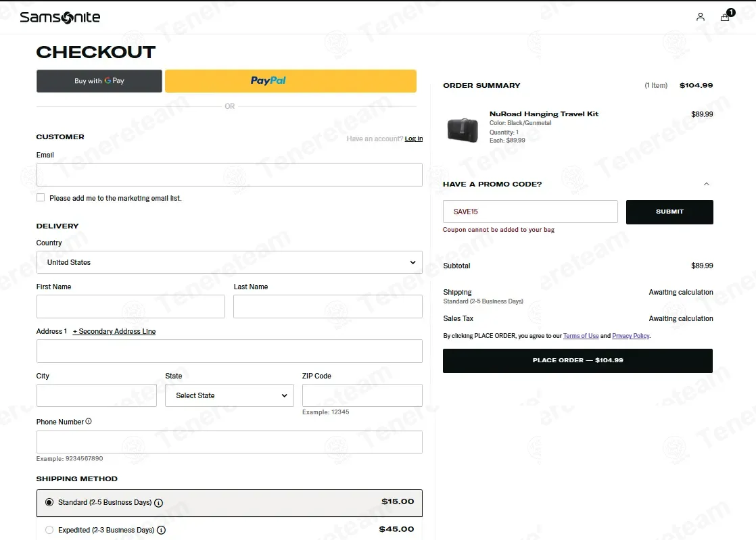Image resolution: width=756 pixels, height=540 pixels.
Task: Submit the promo code
Action: (x=669, y=212)
